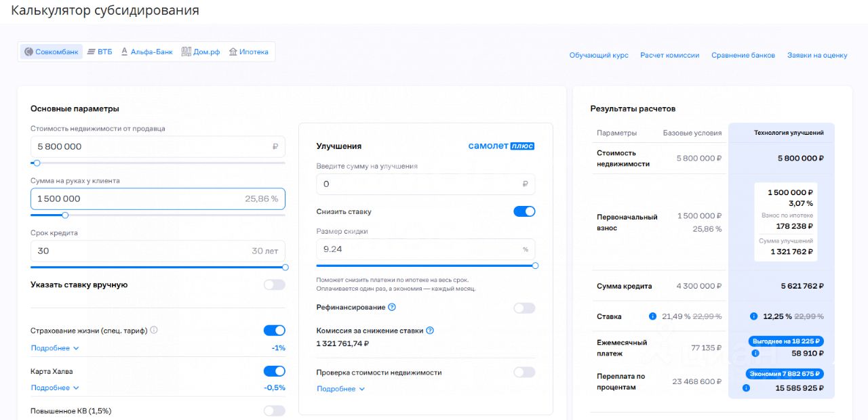Click the ВТБ logo icon
The image size is (868, 420).
[x=92, y=51]
